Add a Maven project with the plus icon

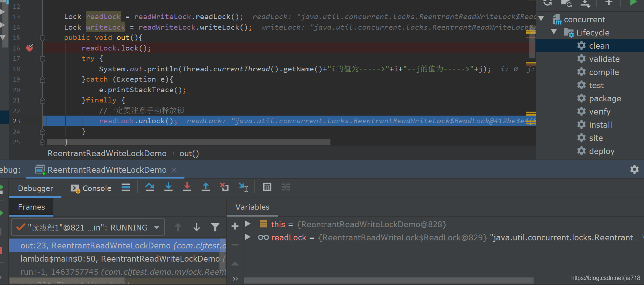(x=609, y=3)
